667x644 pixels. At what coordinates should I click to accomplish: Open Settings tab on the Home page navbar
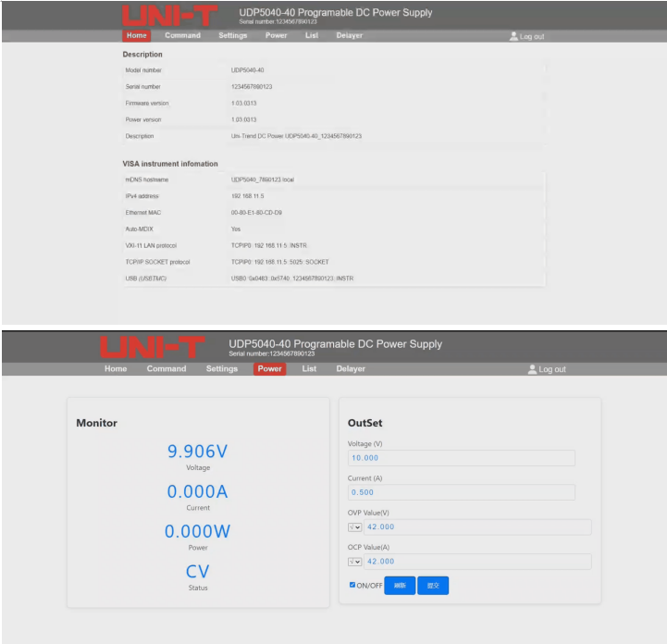pyautogui.click(x=232, y=36)
